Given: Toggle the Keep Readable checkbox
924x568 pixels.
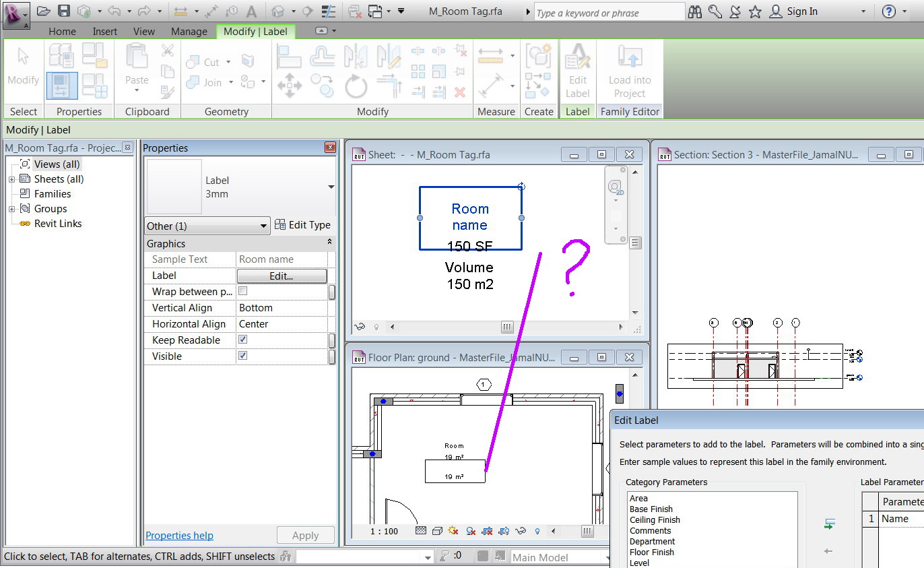Looking at the screenshot, I should [243, 340].
